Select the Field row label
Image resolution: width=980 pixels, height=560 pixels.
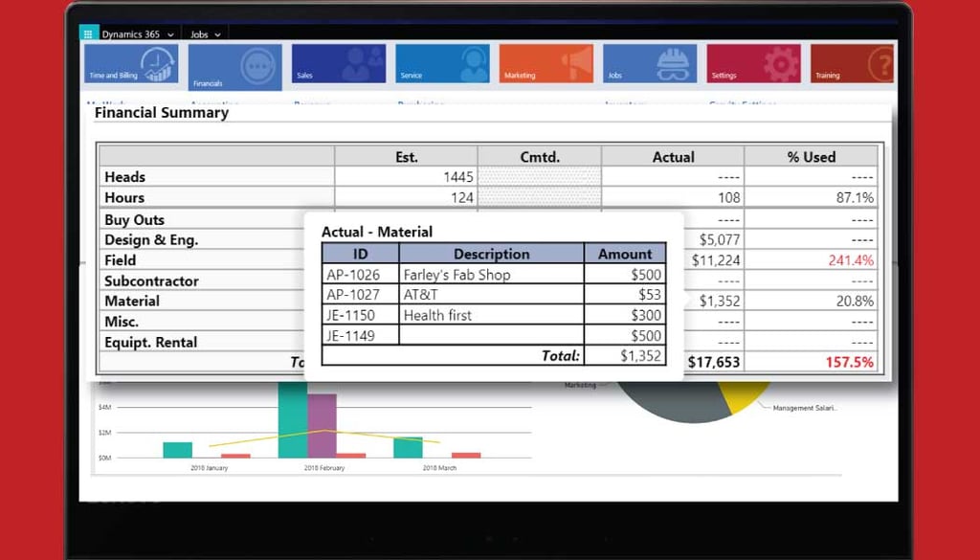pyautogui.click(x=120, y=260)
